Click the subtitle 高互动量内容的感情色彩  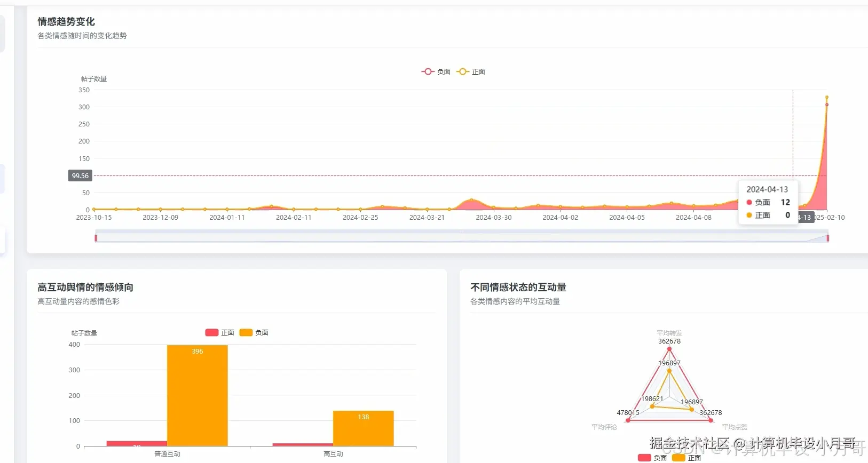(78, 301)
